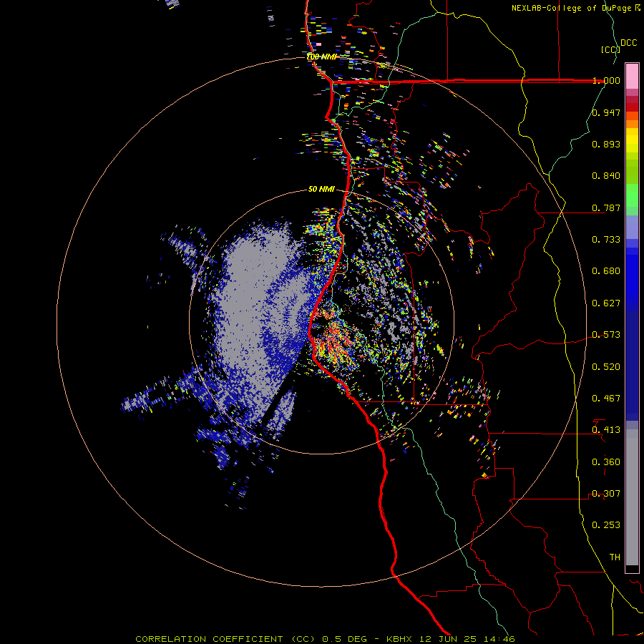Viewport: 644px width, 644px height.
Task: Click the 0.360 scale value
Action: (x=606, y=462)
